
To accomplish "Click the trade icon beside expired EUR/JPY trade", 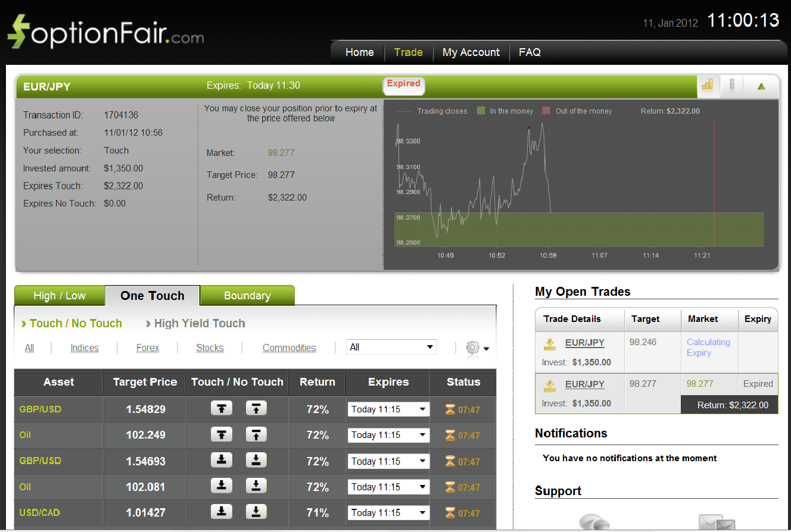I will click(x=549, y=384).
